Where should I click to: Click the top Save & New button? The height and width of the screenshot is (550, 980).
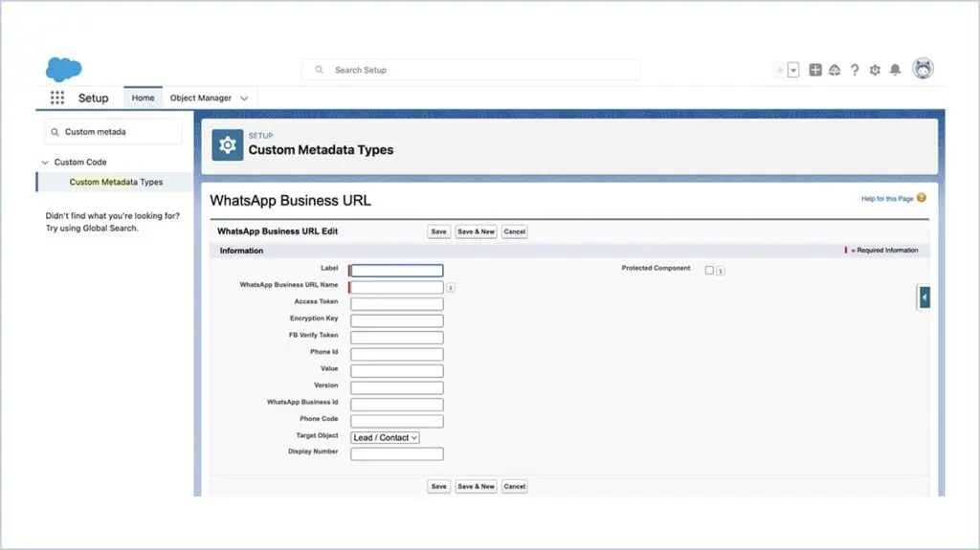coord(477,231)
